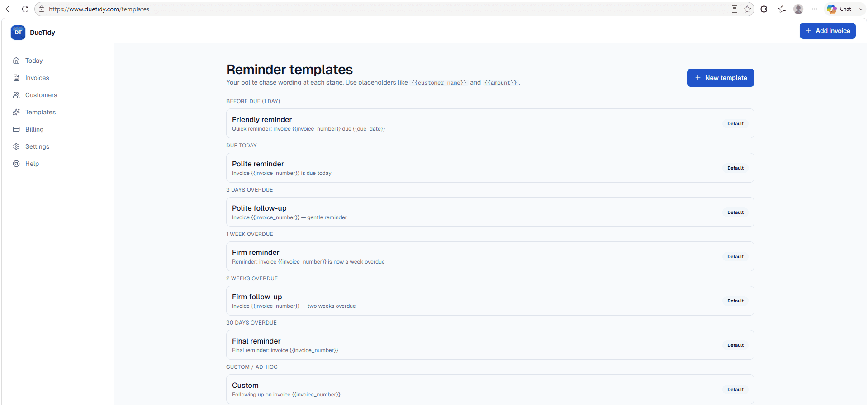
Task: Open Customers page
Action: click(x=41, y=95)
